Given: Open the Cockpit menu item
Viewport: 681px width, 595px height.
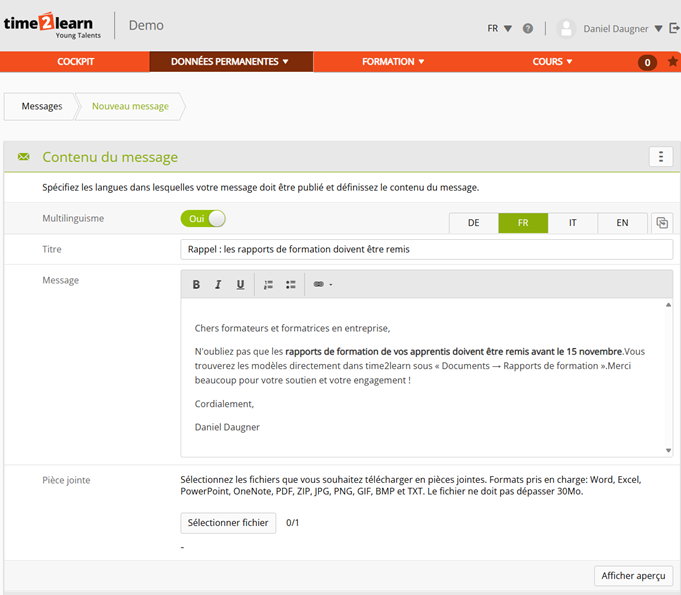Looking at the screenshot, I should click(75, 62).
